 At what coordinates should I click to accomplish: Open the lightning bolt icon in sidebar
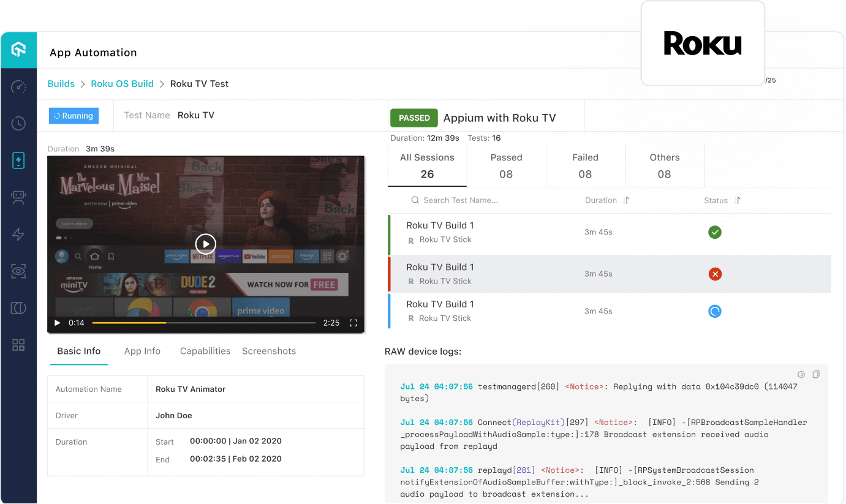(18, 234)
